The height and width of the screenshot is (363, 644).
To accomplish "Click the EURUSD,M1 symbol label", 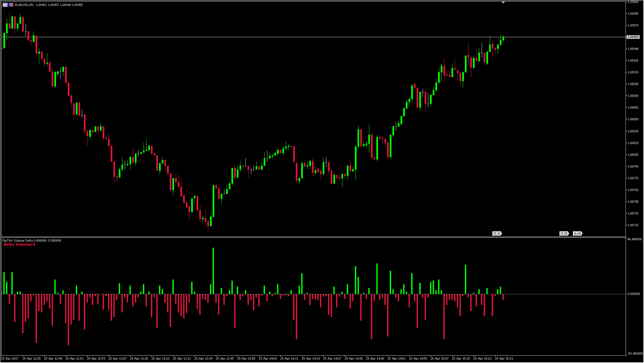I will pyautogui.click(x=24, y=5).
